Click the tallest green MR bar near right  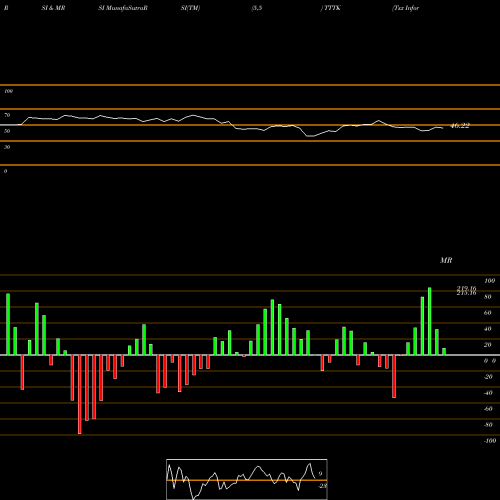tap(430, 321)
